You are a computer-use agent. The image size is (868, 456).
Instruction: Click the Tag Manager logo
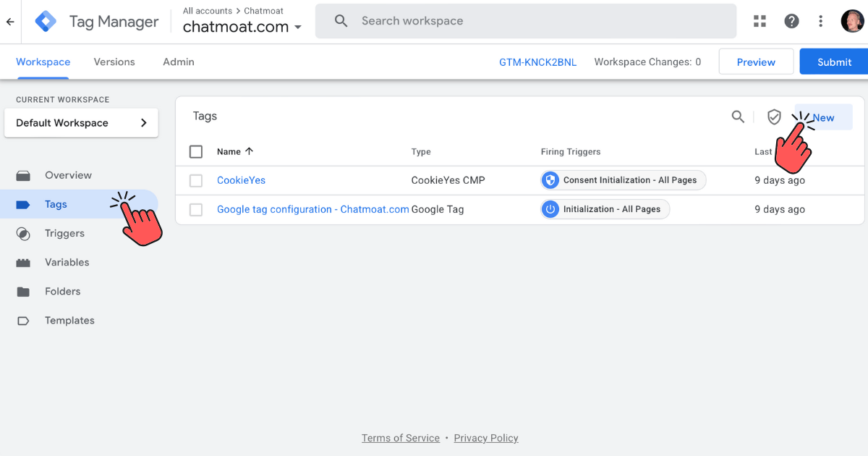[x=46, y=22]
